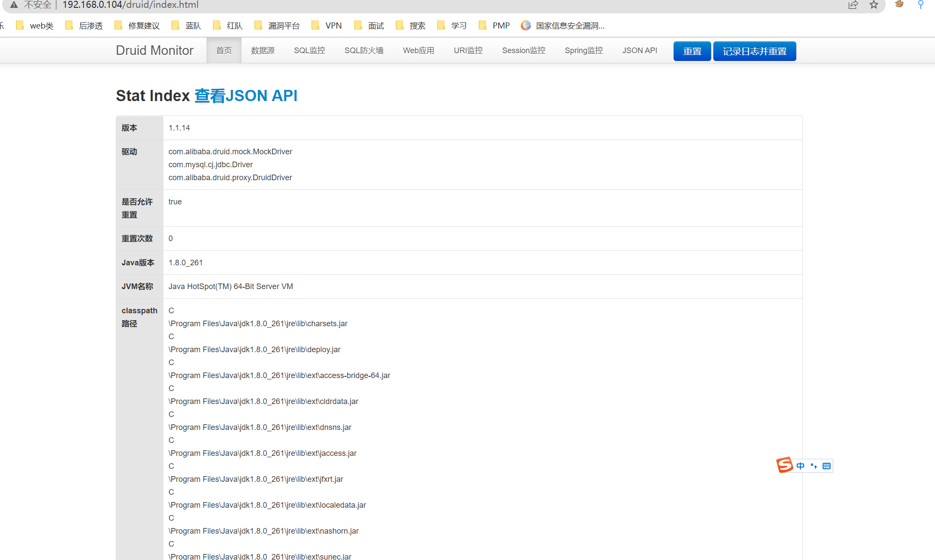The image size is (935, 560).
Task: Open the VPN bookmark folder
Action: tap(327, 25)
